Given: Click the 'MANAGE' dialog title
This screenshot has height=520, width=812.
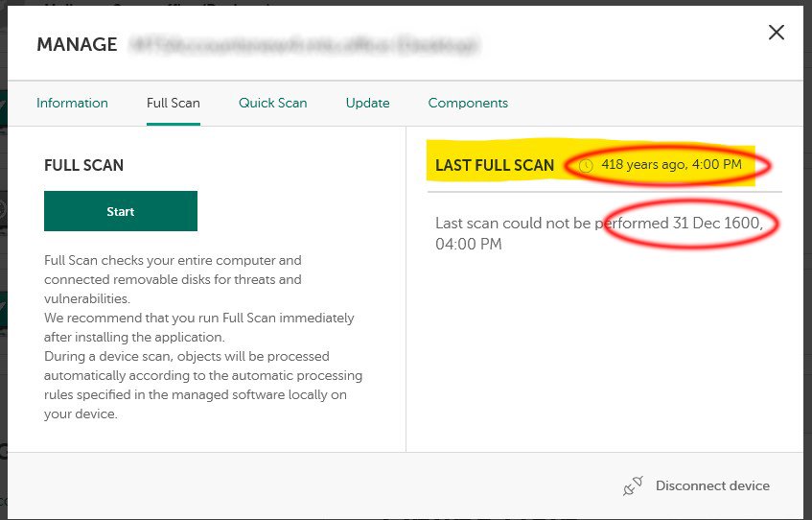Looking at the screenshot, I should [x=77, y=44].
